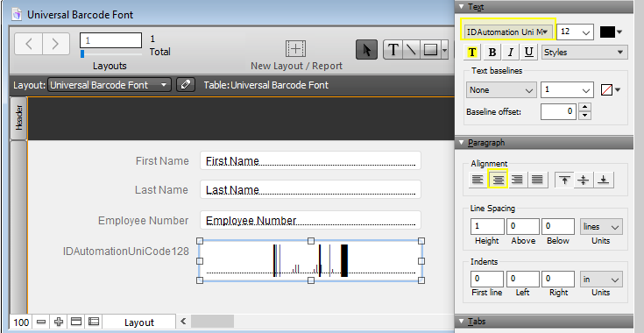Open Layout selector Universal Barcode Font
The image size is (644, 333).
(109, 85)
